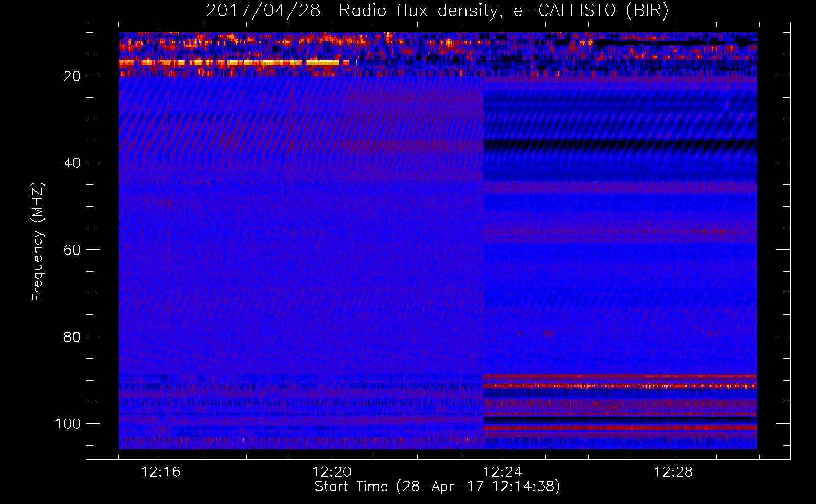Click the '100' frequency tick label

pos(68,424)
